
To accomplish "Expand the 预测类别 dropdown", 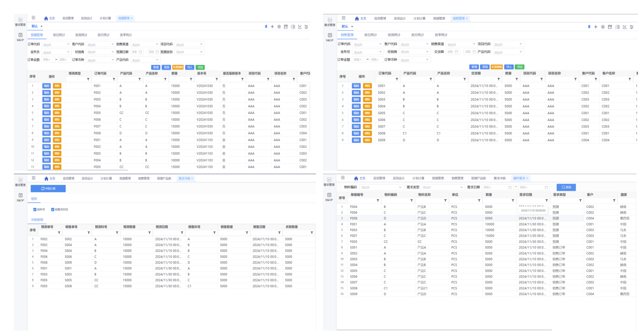I will [189, 52].
